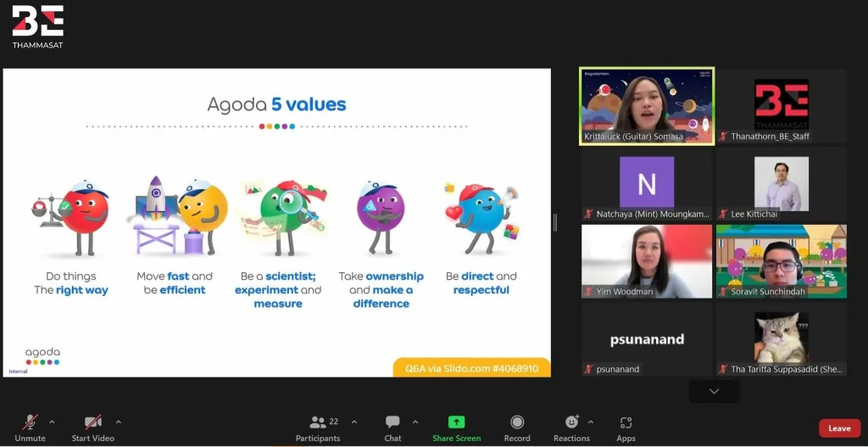The width and height of the screenshot is (868, 447).
Task: Click muted mic icon on Lee Kittichai
Action: pos(723,214)
